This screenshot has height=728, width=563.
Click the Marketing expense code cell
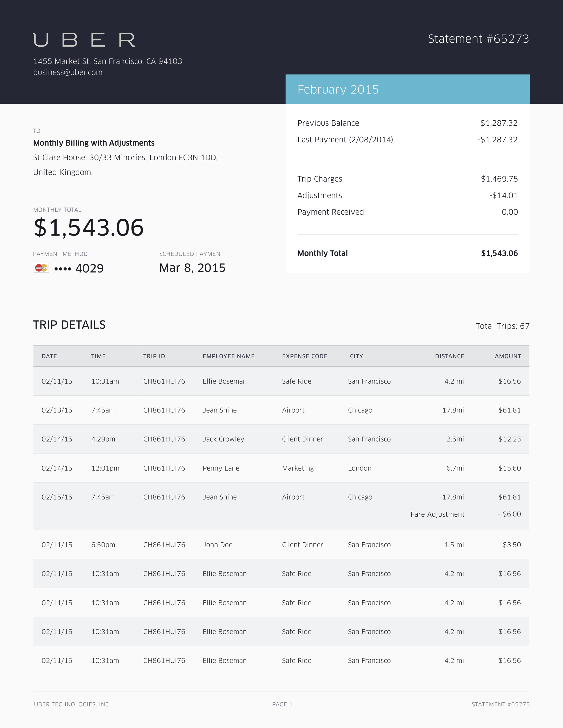[x=298, y=468]
